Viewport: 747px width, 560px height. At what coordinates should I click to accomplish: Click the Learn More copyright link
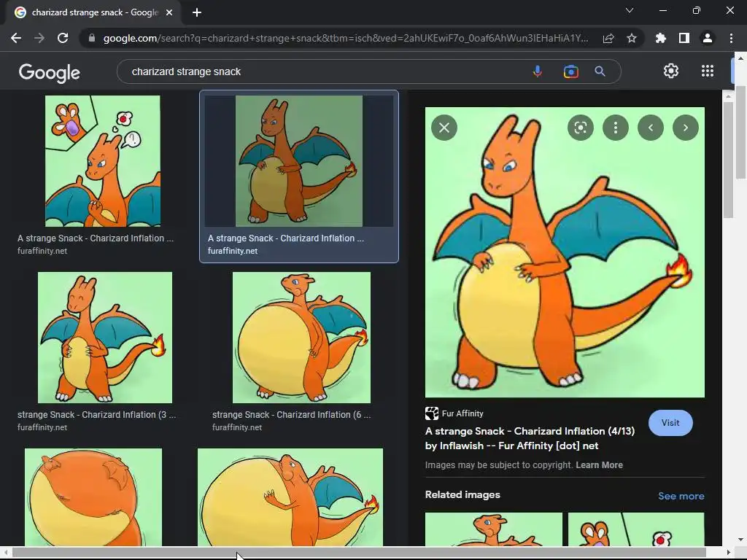point(599,464)
